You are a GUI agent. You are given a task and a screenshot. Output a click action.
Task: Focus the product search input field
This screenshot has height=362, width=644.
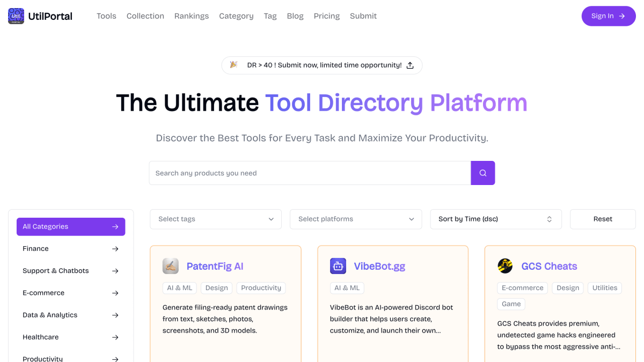[x=310, y=173]
